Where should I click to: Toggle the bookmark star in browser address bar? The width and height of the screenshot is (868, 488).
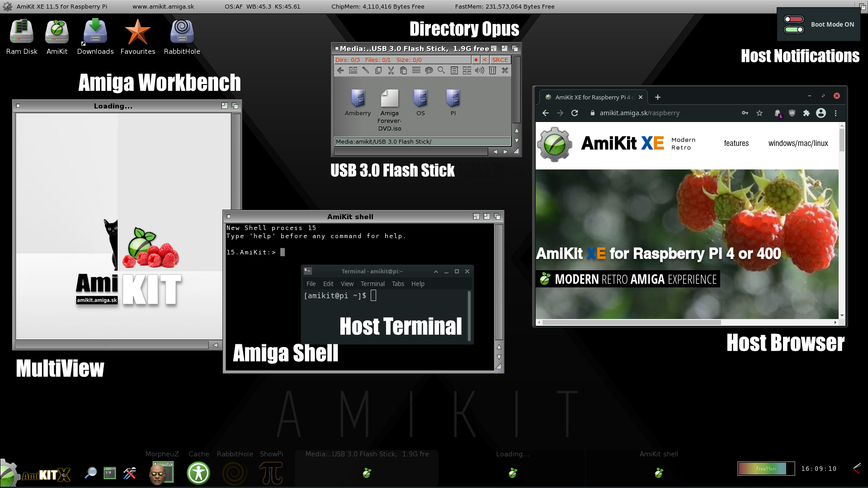click(759, 113)
